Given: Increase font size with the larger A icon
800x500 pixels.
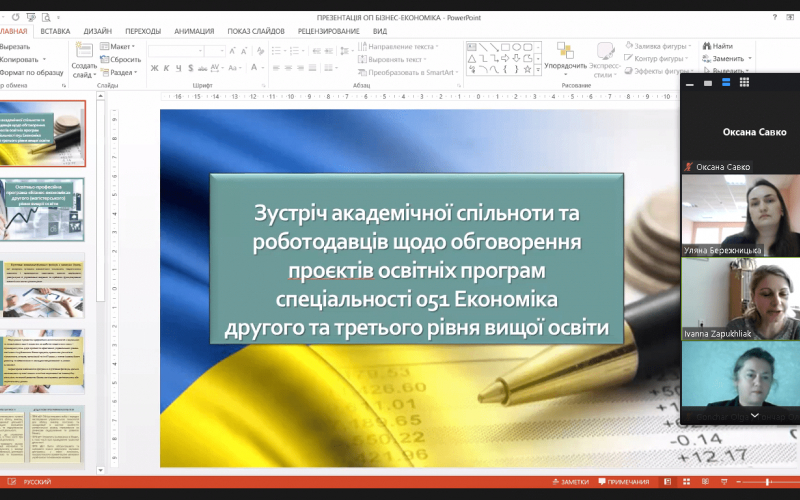Looking at the screenshot, I should pos(233,51).
